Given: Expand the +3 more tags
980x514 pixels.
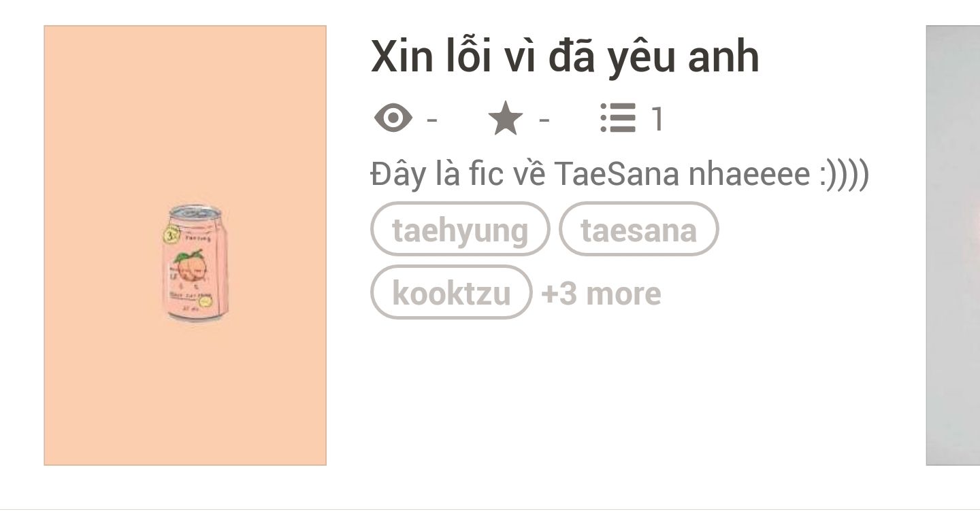Looking at the screenshot, I should [601, 293].
